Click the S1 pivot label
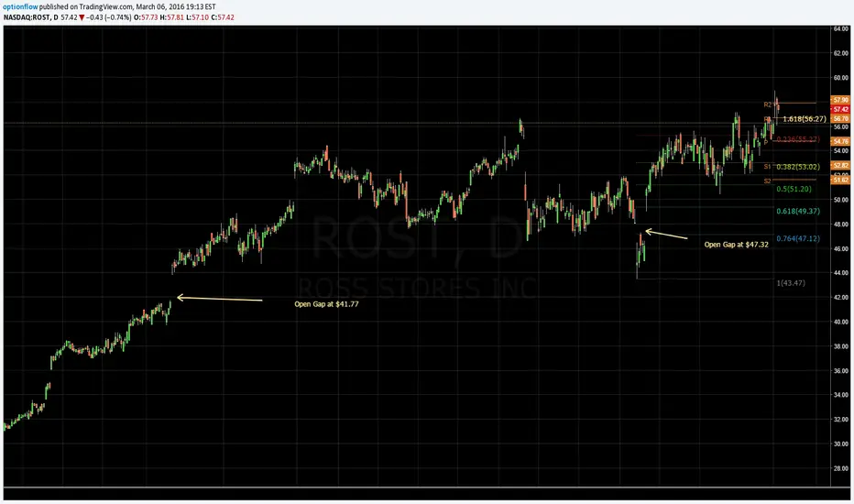This screenshot has height=504, width=854. coord(767,167)
